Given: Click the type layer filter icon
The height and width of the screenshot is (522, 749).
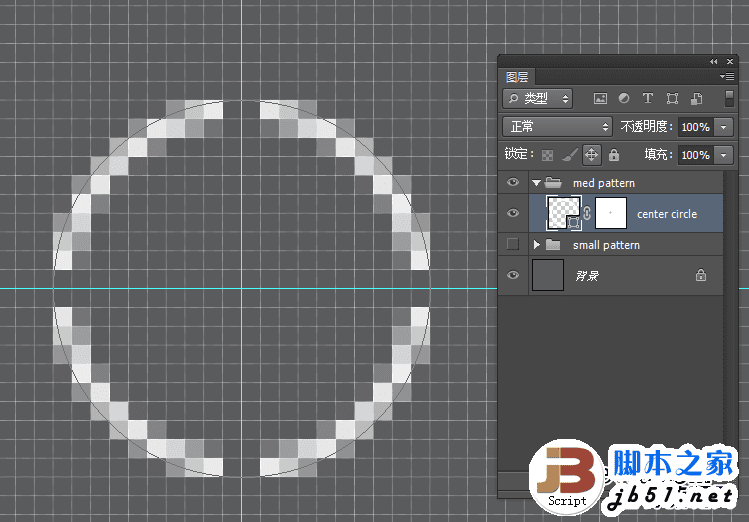Looking at the screenshot, I should (647, 99).
